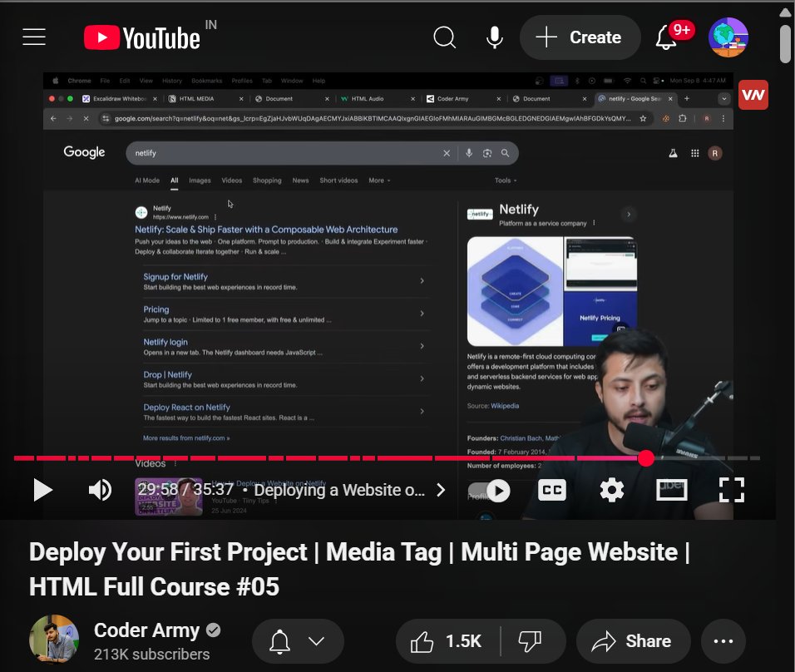Click the red VN extension icon
This screenshot has height=672, width=795.
pos(753,95)
